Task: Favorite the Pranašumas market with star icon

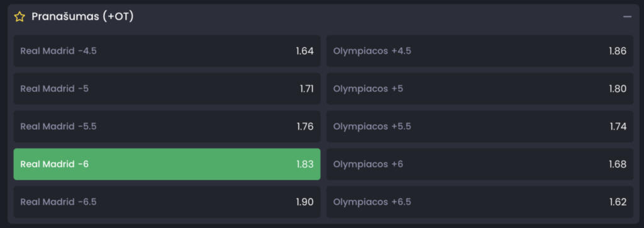Action: [x=19, y=16]
